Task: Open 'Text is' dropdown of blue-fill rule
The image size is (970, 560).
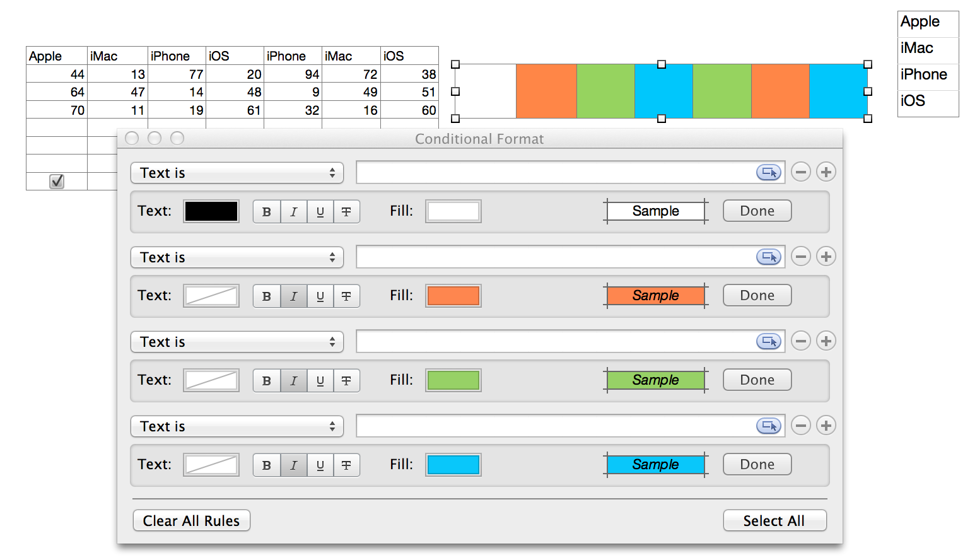Action: click(237, 426)
